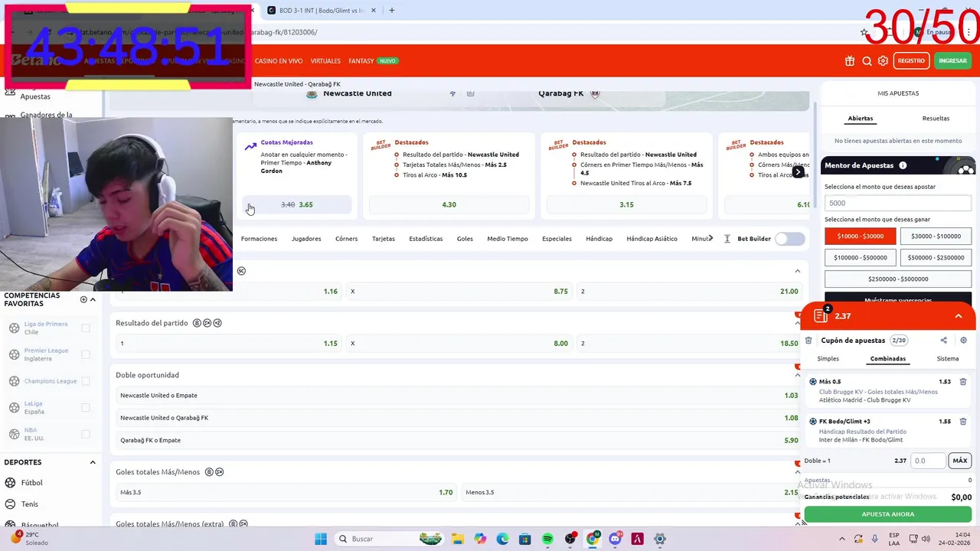Switch to Simples coupon tab
The height and width of the screenshot is (551, 980).
tap(828, 359)
